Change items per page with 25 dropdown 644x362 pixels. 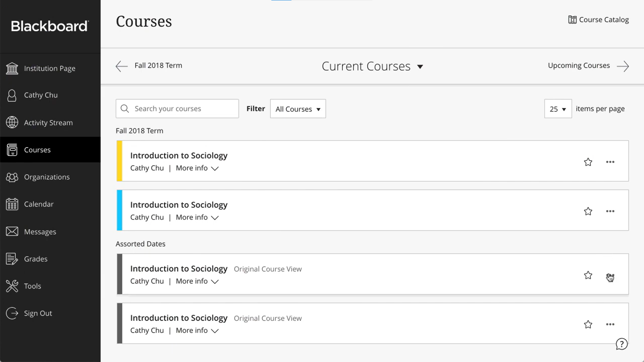click(x=558, y=109)
